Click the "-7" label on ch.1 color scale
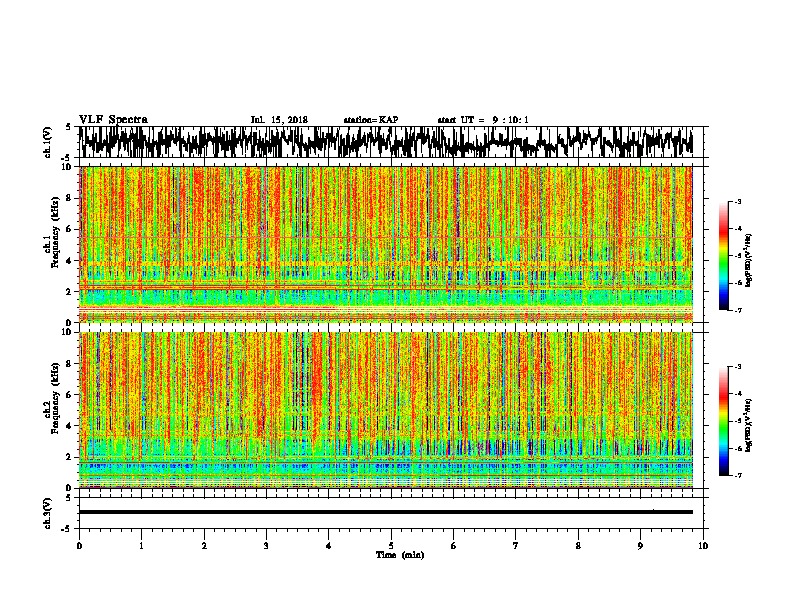This screenshot has width=792, height=612. coord(738,310)
